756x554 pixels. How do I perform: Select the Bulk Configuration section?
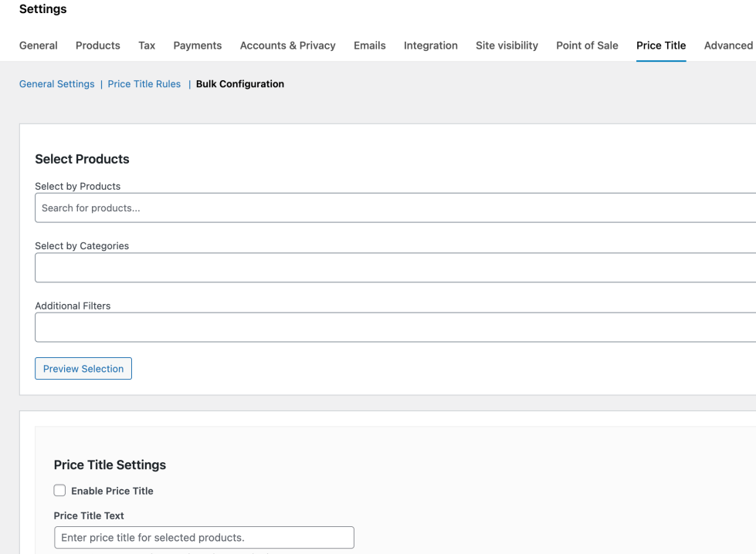(x=240, y=83)
